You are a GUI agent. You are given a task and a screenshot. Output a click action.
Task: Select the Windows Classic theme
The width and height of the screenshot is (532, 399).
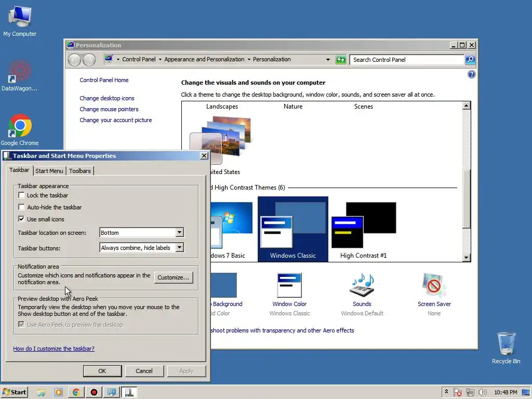tap(293, 229)
